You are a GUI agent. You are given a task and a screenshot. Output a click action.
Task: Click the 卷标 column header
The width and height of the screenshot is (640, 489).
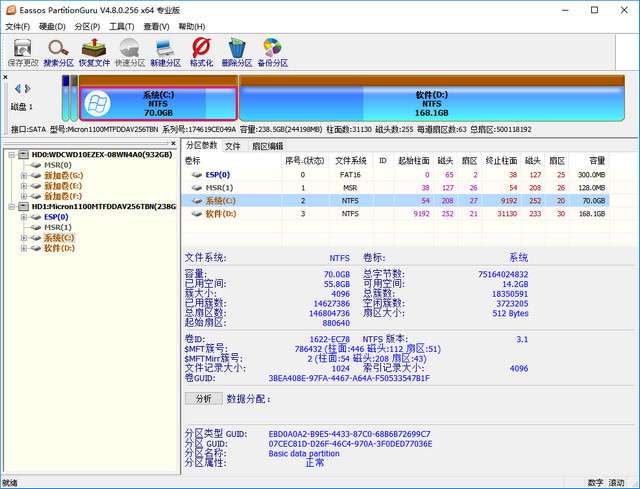point(232,161)
